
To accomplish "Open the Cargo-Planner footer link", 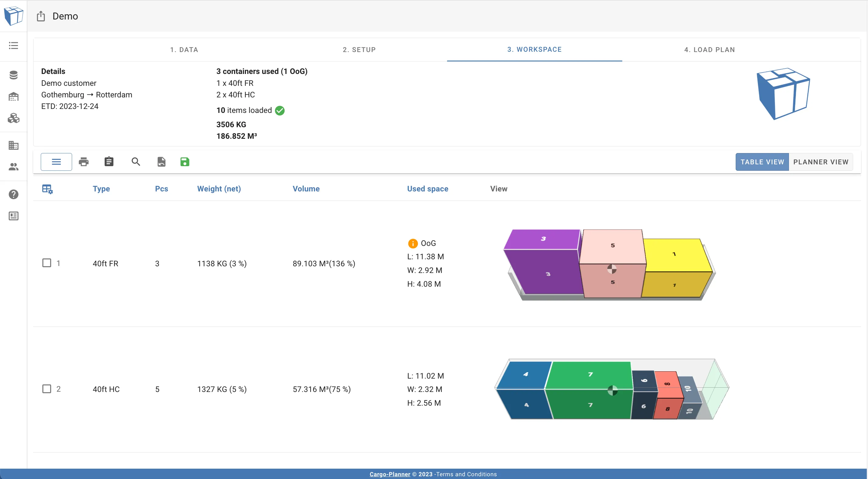I will click(x=390, y=474).
